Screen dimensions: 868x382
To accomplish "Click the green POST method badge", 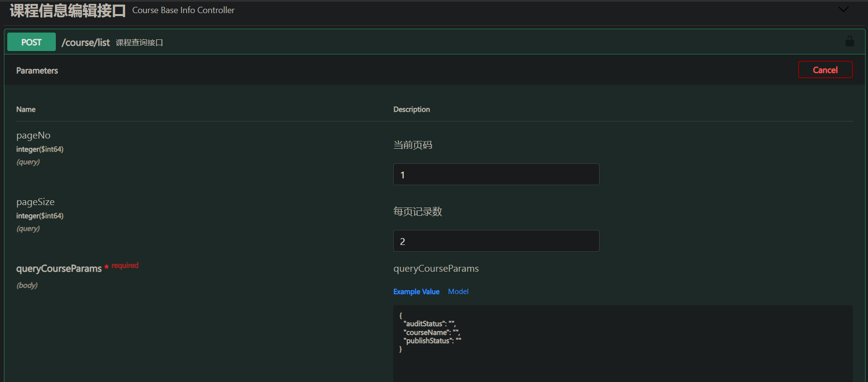I will [x=32, y=42].
